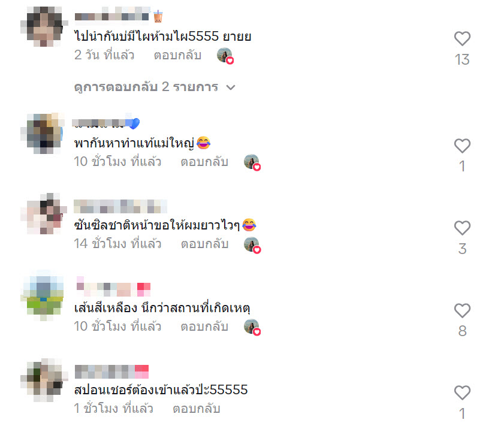Click creator-liked badge on เส้นสีเหลือง comment
This screenshot has width=504, height=438.
tap(252, 328)
